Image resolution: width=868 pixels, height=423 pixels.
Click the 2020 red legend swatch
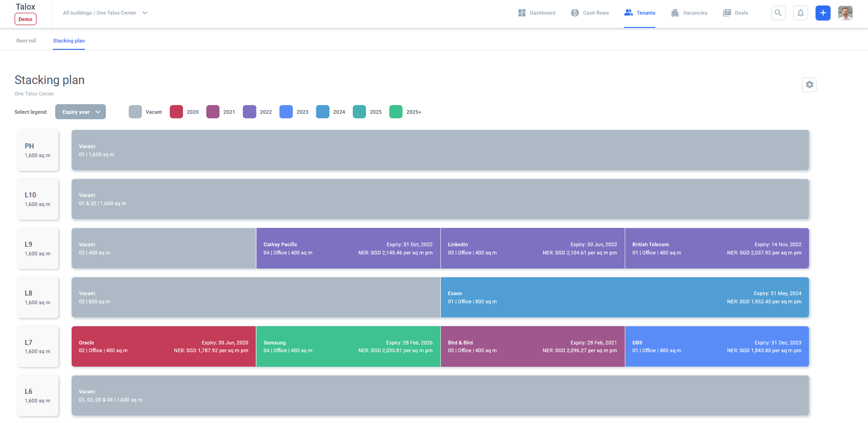click(x=176, y=112)
